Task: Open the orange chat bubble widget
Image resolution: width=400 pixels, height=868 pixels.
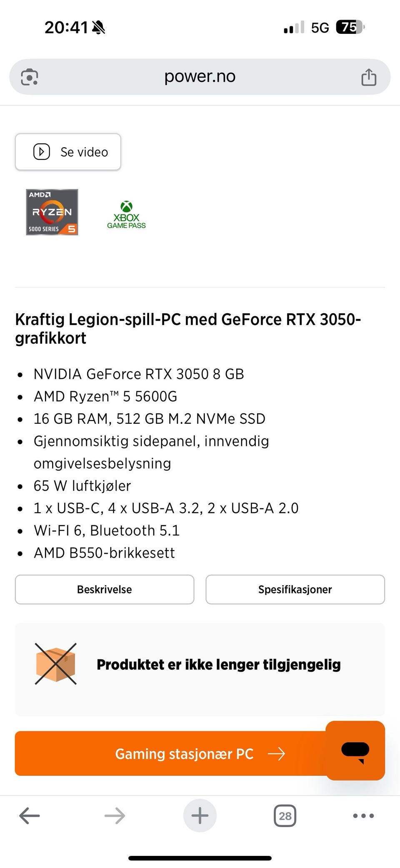Action: click(355, 750)
